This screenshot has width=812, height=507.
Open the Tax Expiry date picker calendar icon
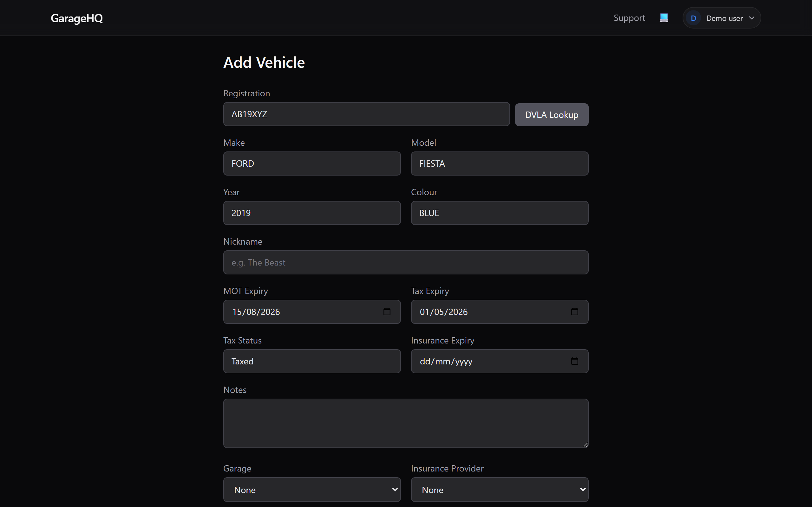click(574, 311)
